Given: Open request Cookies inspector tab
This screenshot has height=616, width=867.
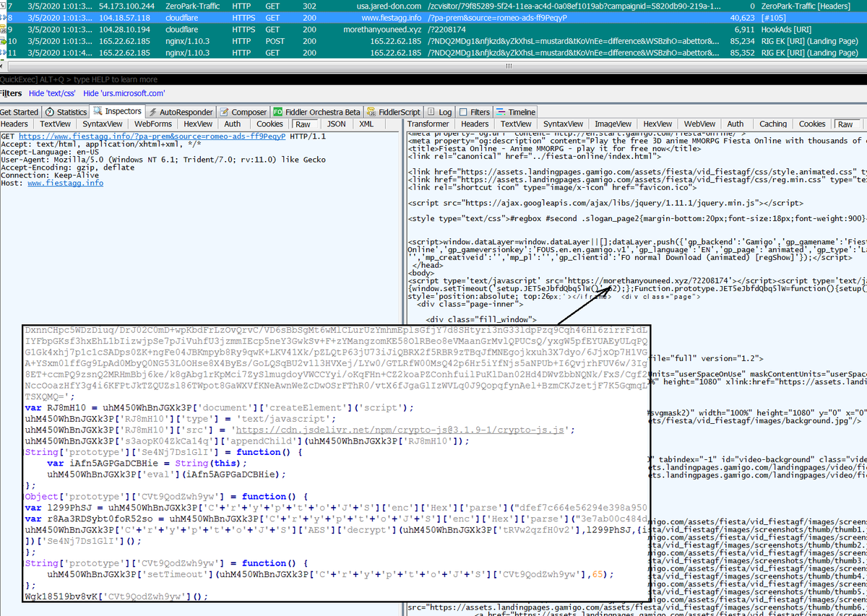Looking at the screenshot, I should coord(270,123).
